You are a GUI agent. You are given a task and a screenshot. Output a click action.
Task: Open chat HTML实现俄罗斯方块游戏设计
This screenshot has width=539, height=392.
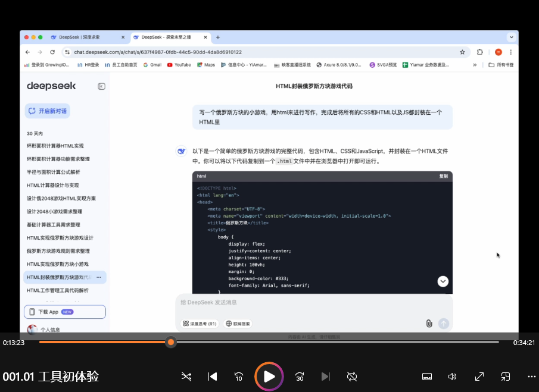(60, 238)
